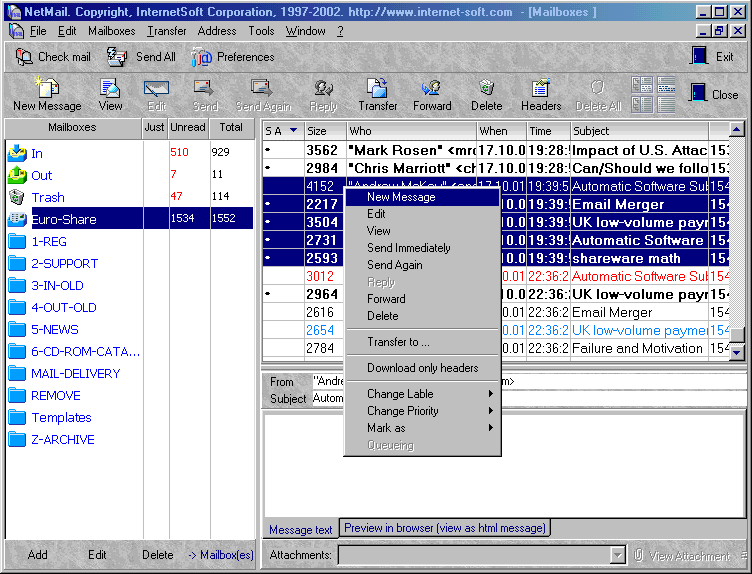The image size is (752, 574).
Task: Click the Check mail toolbar icon
Action: click(24, 57)
